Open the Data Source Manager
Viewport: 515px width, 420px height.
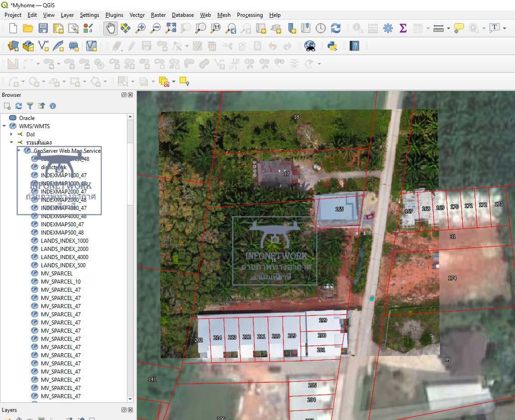(13, 46)
